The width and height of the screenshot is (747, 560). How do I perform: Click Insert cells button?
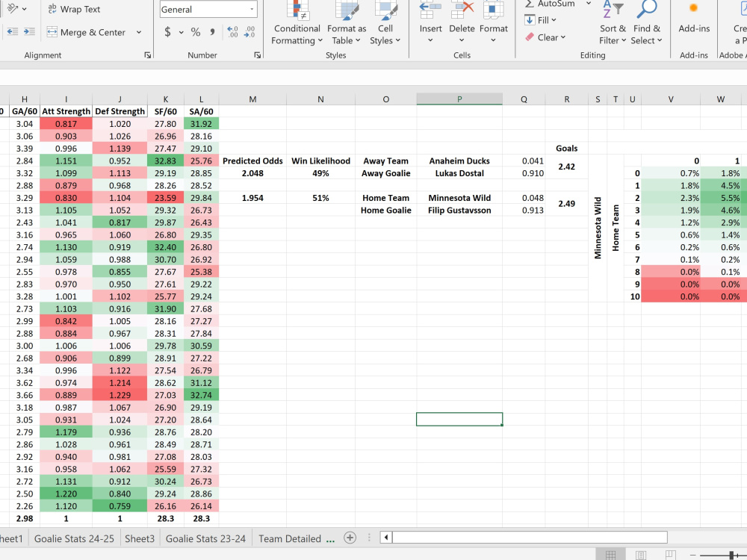[x=431, y=23]
